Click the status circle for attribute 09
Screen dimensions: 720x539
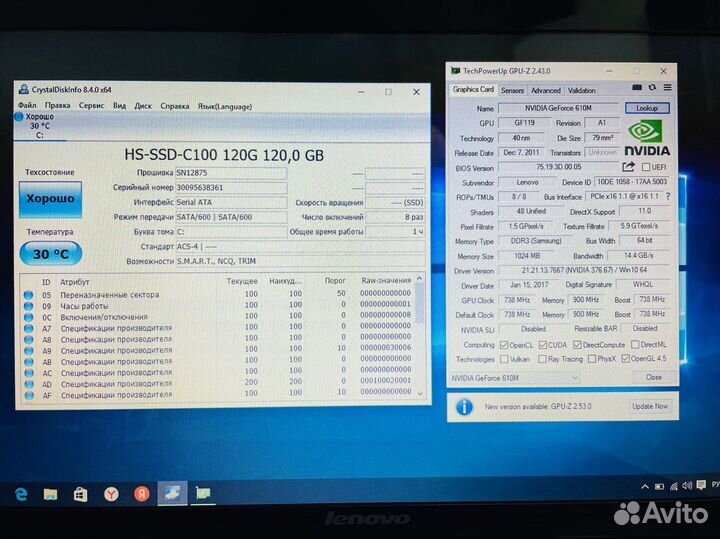click(x=28, y=306)
